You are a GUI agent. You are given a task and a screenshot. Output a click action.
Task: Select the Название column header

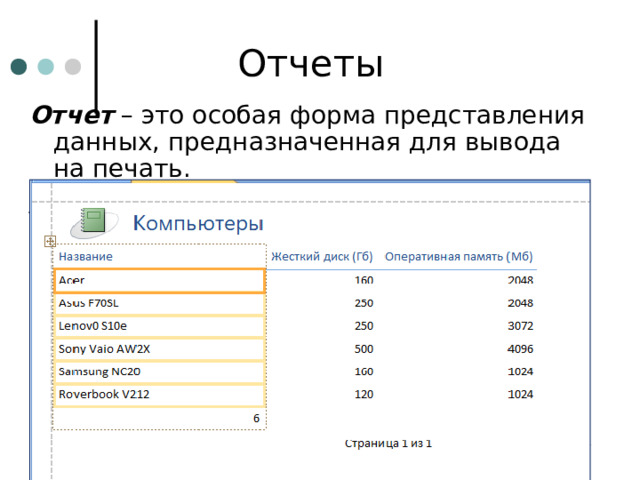(86, 256)
